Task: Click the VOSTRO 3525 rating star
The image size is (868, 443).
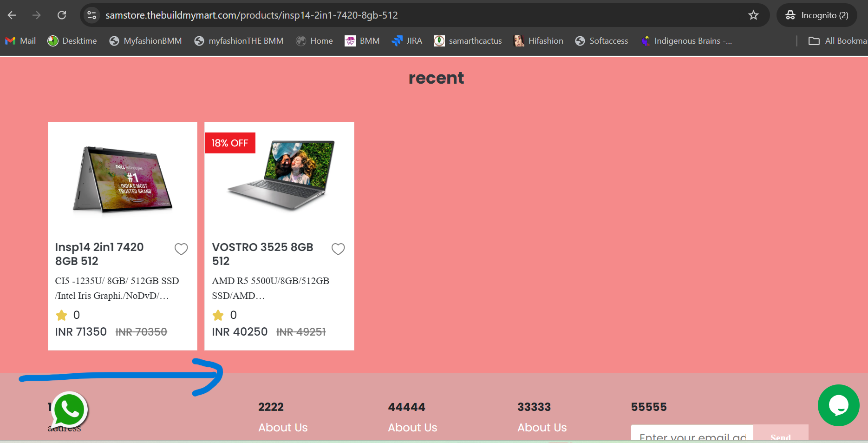Action: [x=218, y=316]
